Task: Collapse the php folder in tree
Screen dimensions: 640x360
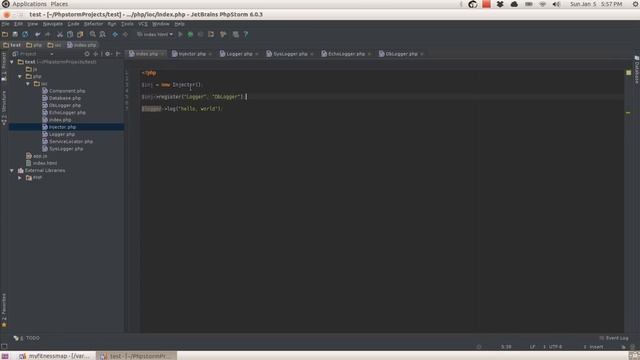Action: click(20, 77)
